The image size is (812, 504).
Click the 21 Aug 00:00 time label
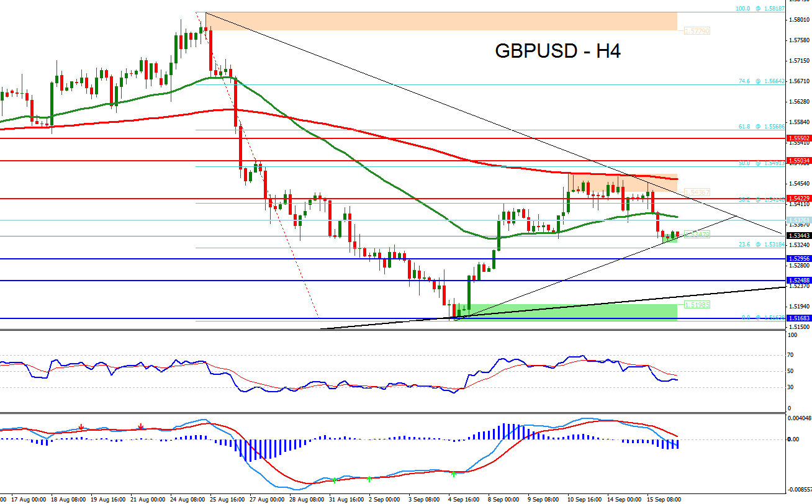pos(148,499)
